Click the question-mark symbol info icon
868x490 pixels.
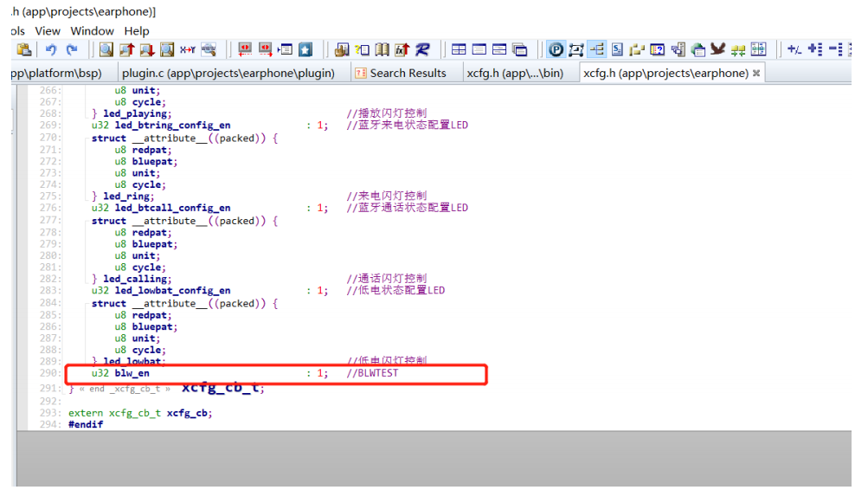point(362,50)
